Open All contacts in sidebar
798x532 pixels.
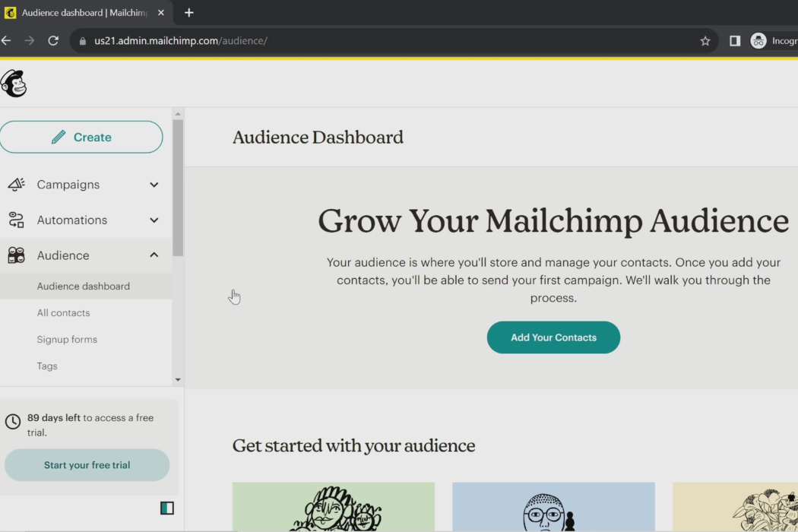tap(63, 312)
